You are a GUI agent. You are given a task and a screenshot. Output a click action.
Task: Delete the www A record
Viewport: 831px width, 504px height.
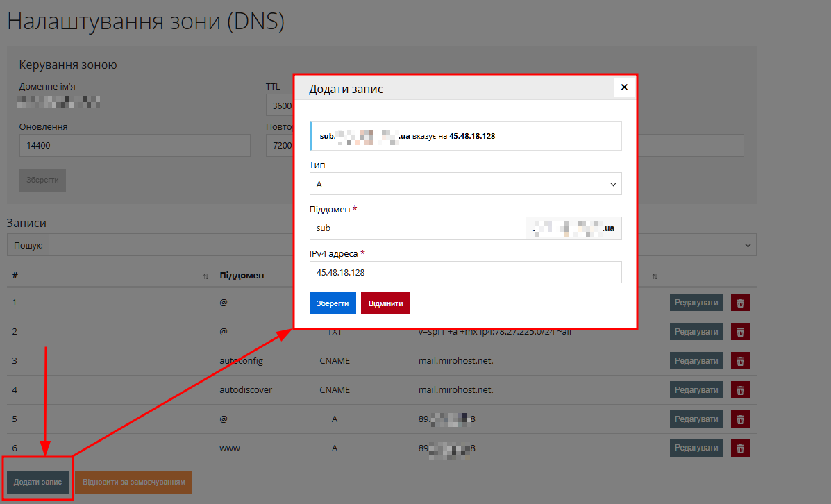(x=740, y=447)
